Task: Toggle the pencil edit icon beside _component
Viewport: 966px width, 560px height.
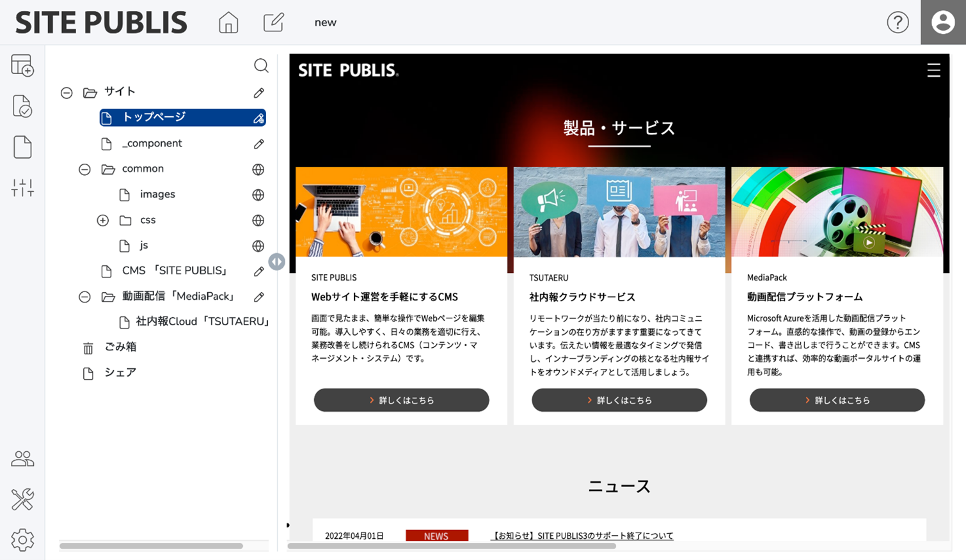Action: tap(258, 143)
